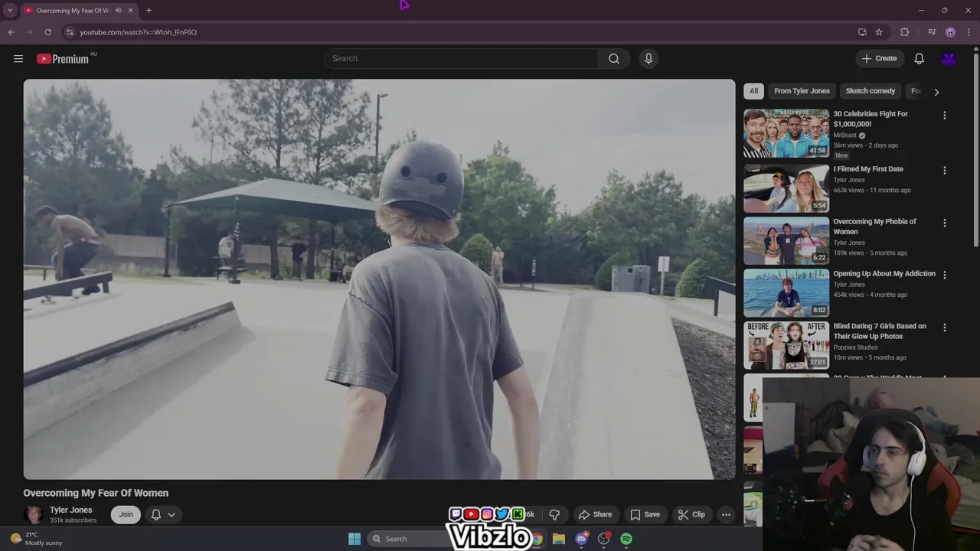Open the I Filmed My First Date title
The width and height of the screenshot is (980, 551).
tap(868, 169)
